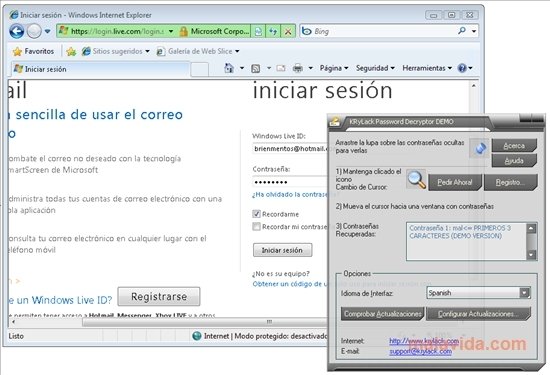
Task: Click the compatibility view page icon
Action: pyautogui.click(x=258, y=32)
